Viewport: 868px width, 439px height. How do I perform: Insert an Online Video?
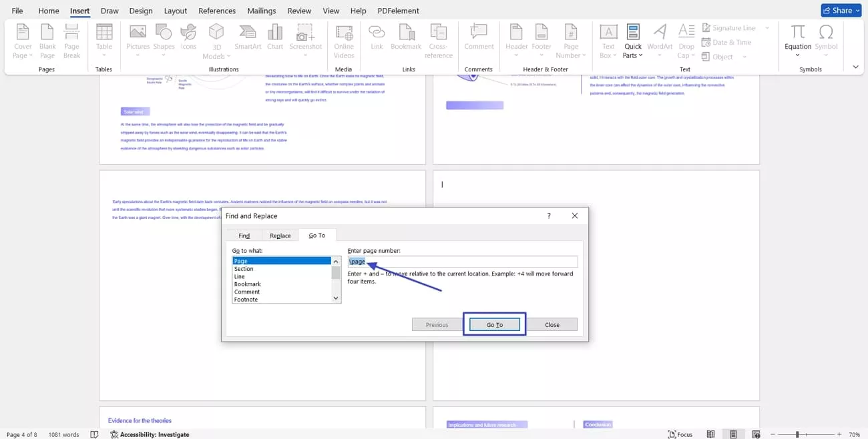coord(344,40)
